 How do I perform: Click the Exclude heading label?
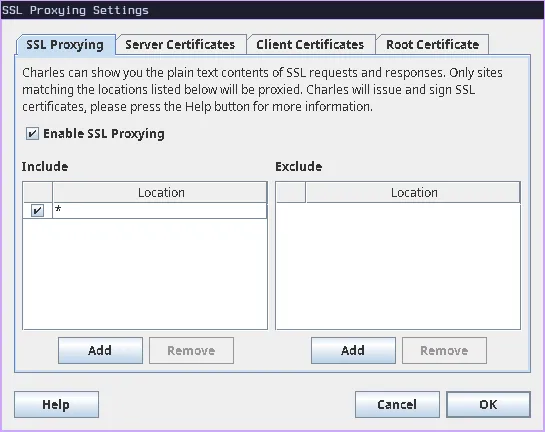299,166
